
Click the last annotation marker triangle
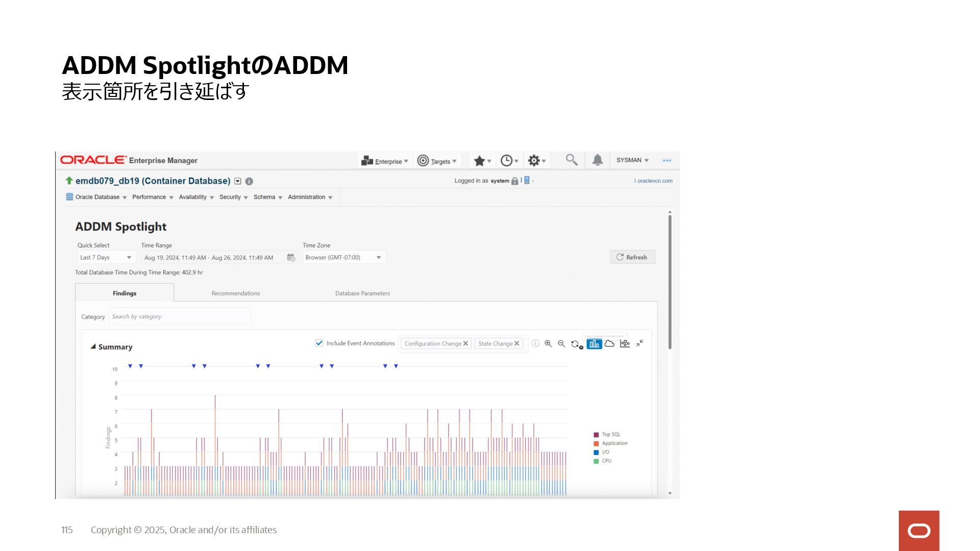click(396, 366)
